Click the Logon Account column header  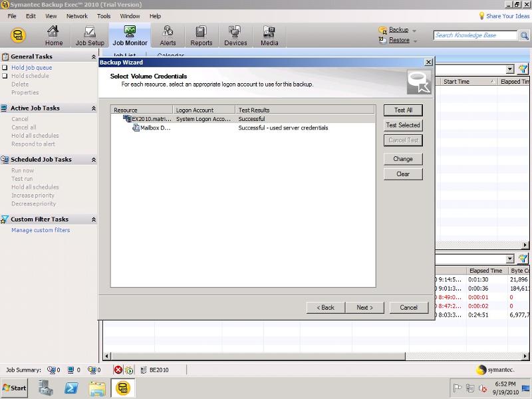[x=204, y=110]
